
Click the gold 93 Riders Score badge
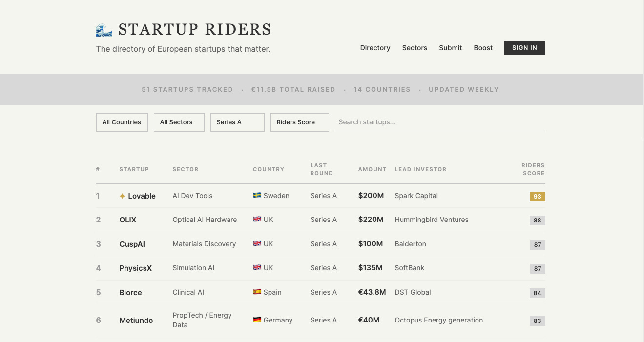pyautogui.click(x=537, y=197)
